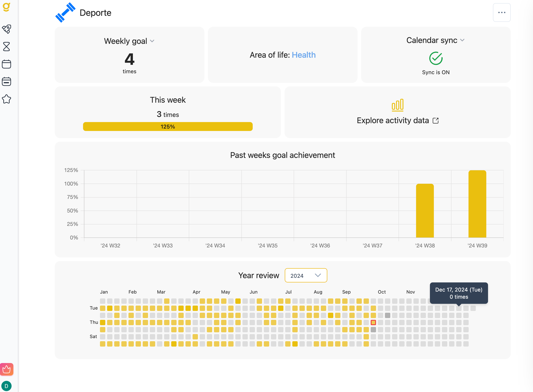
Task: Follow the Health area of life link
Action: 304,55
